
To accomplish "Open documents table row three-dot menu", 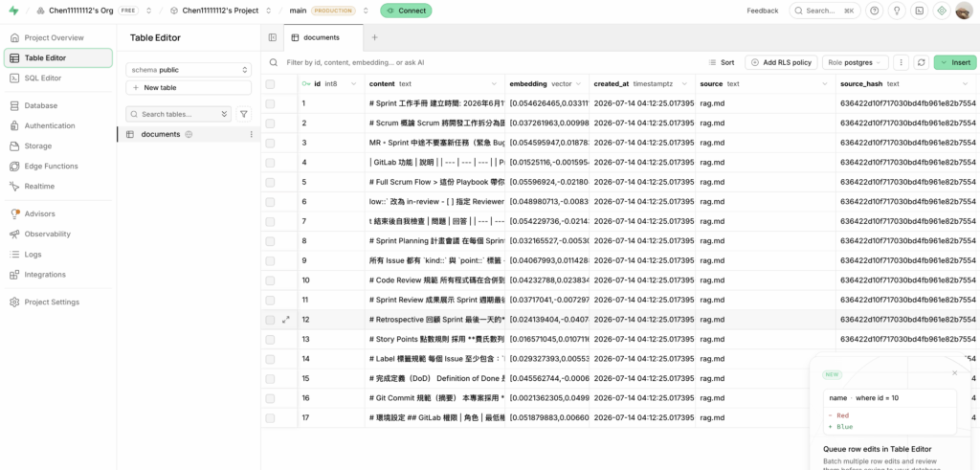I will pos(252,134).
